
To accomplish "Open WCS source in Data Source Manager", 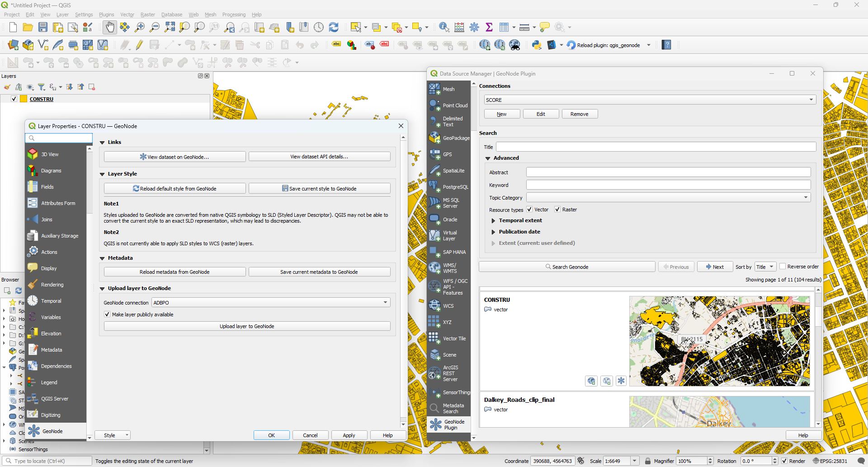I will click(x=449, y=306).
